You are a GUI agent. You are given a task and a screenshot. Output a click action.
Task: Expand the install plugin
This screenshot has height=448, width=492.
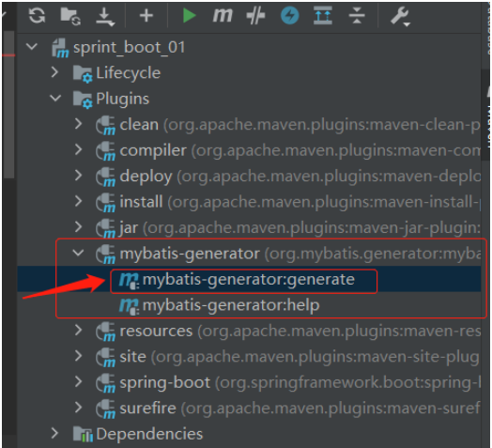tap(79, 201)
